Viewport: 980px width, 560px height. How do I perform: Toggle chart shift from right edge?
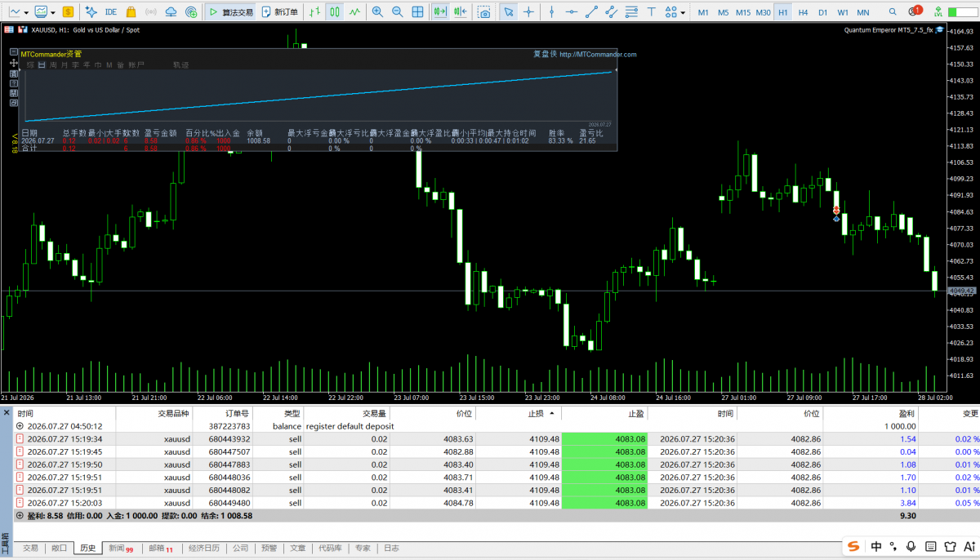tap(461, 12)
